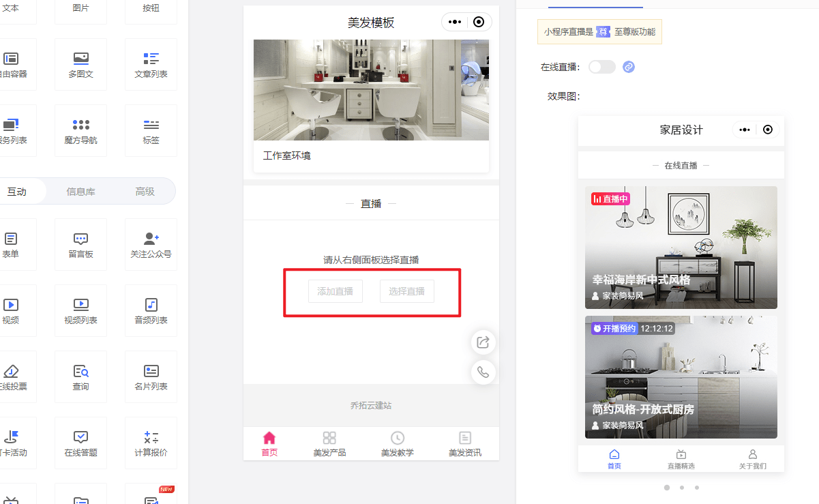The width and height of the screenshot is (819, 504).
Task: Switch to the 高级 tab
Action: 145,192
